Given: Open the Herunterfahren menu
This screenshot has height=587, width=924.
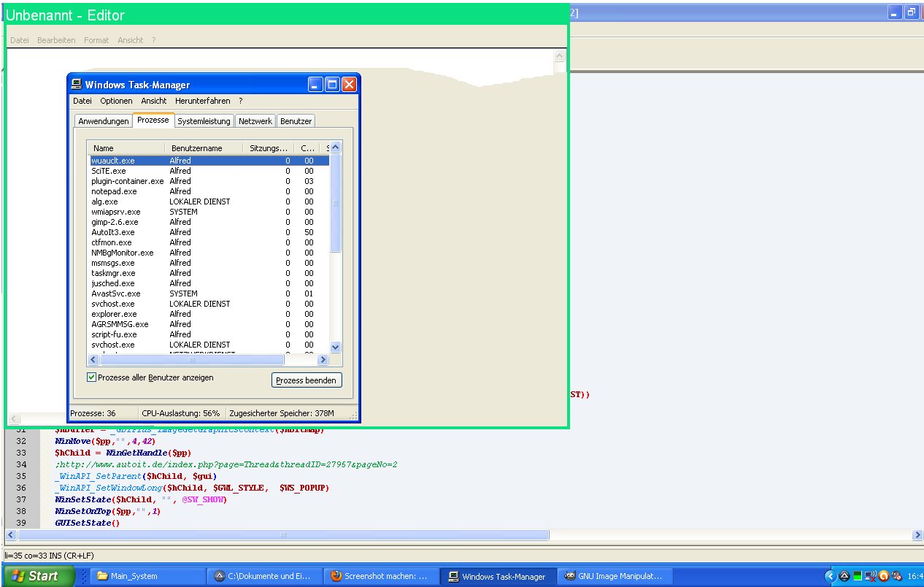Looking at the screenshot, I should click(x=202, y=101).
